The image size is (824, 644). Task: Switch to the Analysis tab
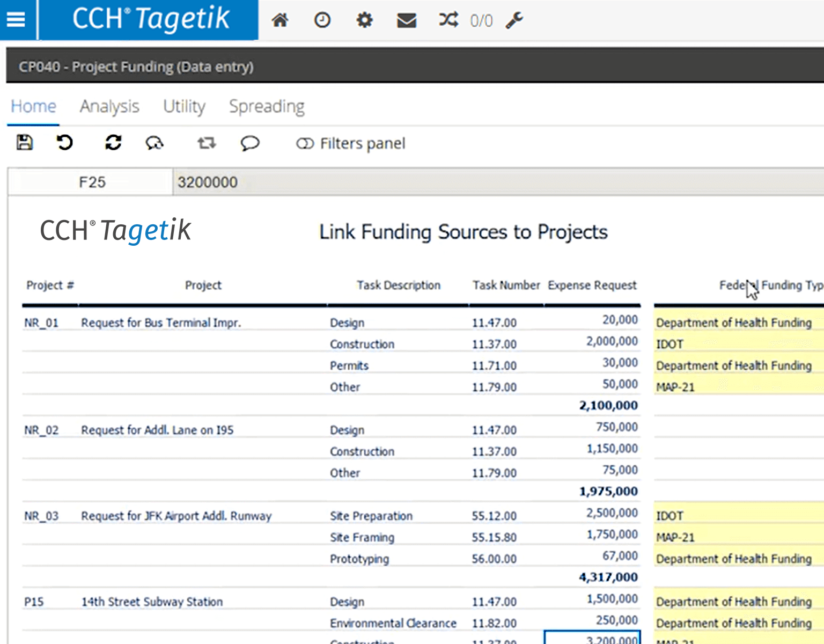pos(109,106)
